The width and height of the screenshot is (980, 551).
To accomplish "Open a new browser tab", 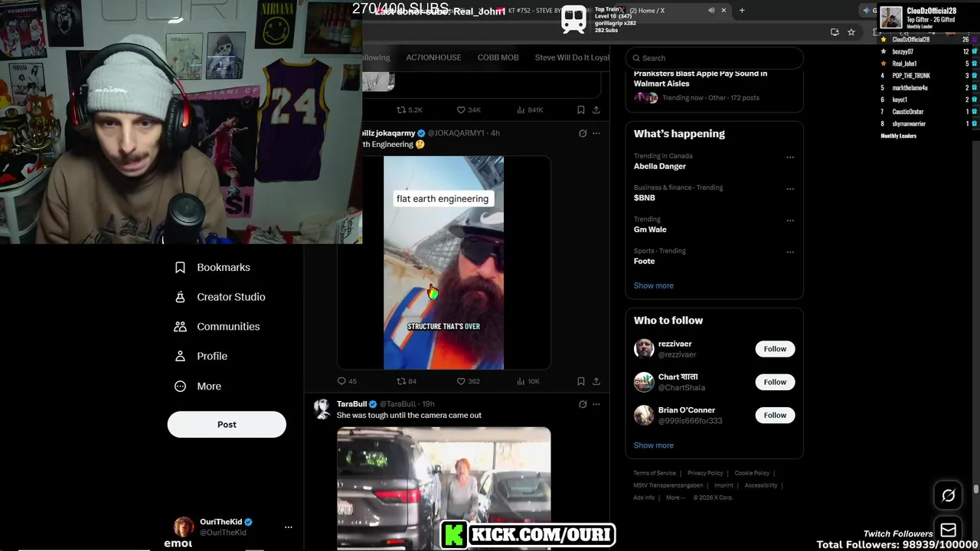I will tap(742, 10).
